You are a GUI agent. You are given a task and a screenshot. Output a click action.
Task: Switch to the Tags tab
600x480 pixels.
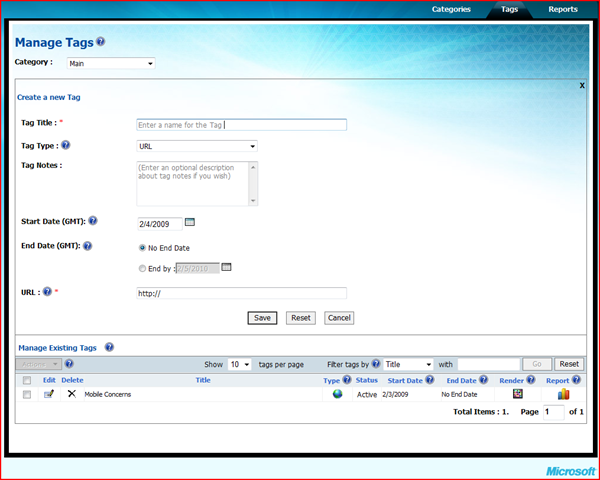pyautogui.click(x=509, y=9)
